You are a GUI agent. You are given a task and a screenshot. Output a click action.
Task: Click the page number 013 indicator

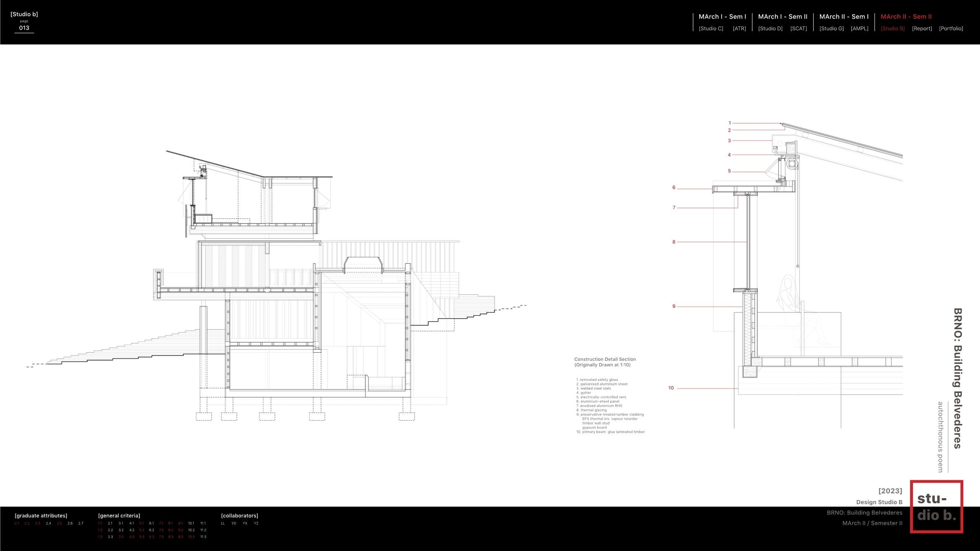point(24,28)
